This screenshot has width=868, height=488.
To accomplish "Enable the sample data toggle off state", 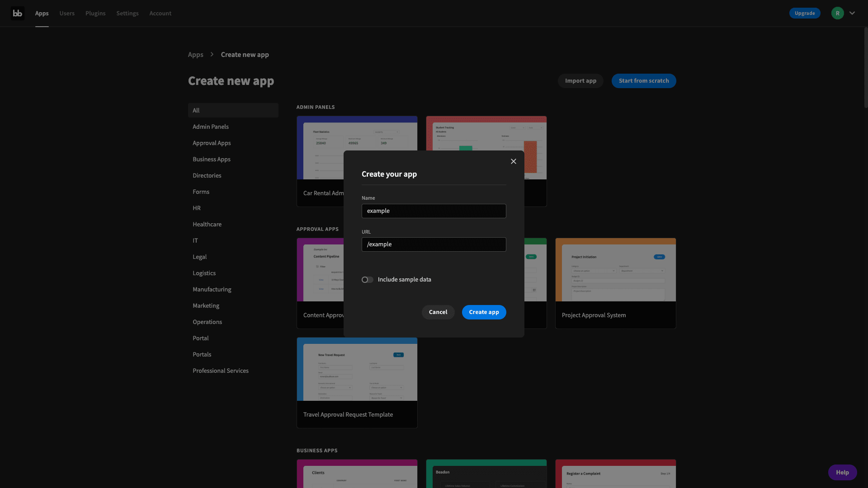I will point(367,279).
